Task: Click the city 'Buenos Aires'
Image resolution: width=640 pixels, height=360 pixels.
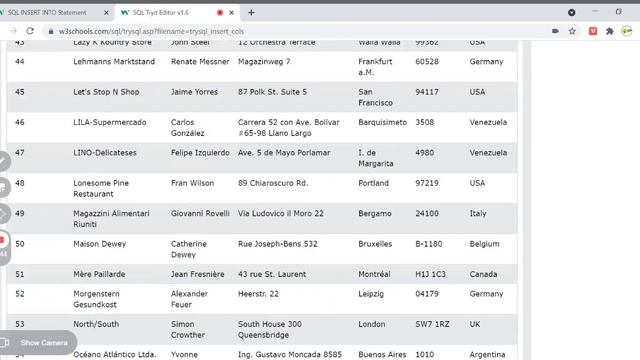Action: (x=382, y=354)
